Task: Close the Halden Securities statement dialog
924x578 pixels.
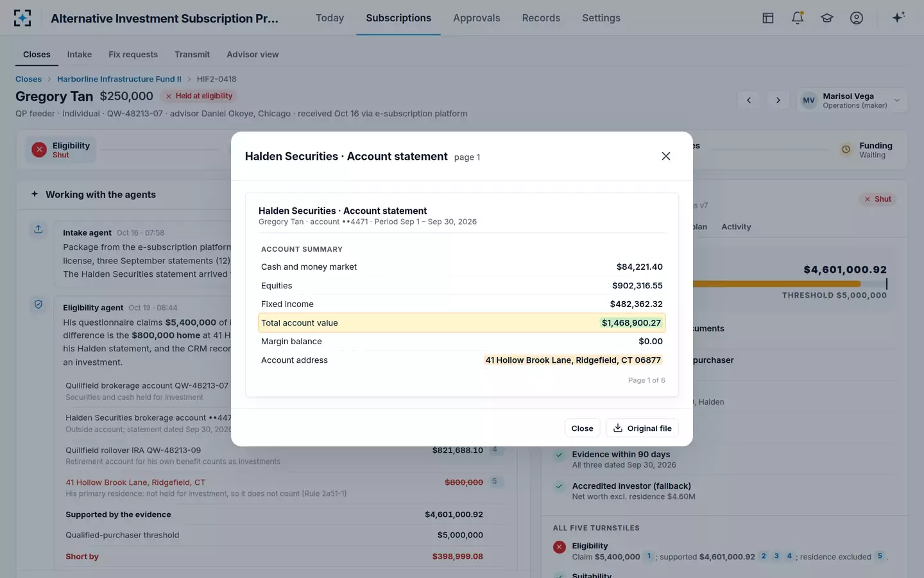Action: [x=665, y=156]
